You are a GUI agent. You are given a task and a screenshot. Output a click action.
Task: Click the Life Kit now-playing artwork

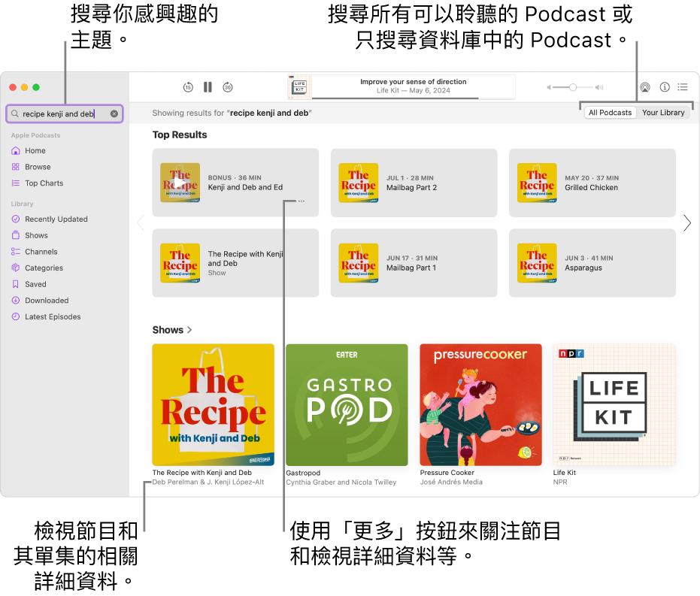299,87
